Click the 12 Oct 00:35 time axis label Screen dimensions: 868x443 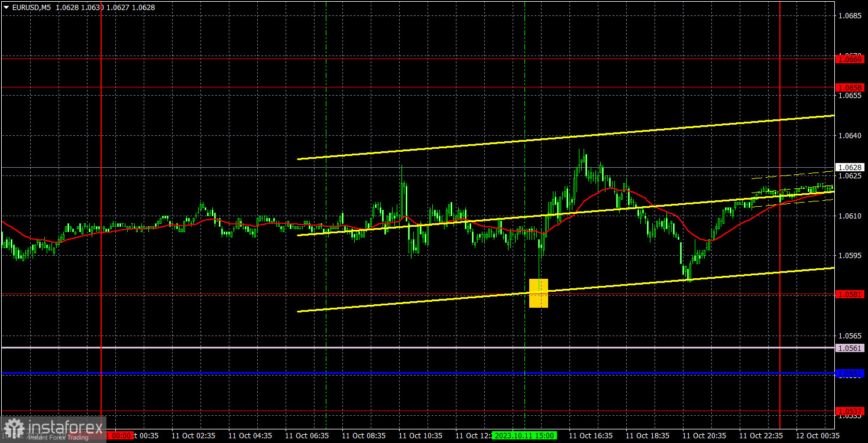[817, 435]
